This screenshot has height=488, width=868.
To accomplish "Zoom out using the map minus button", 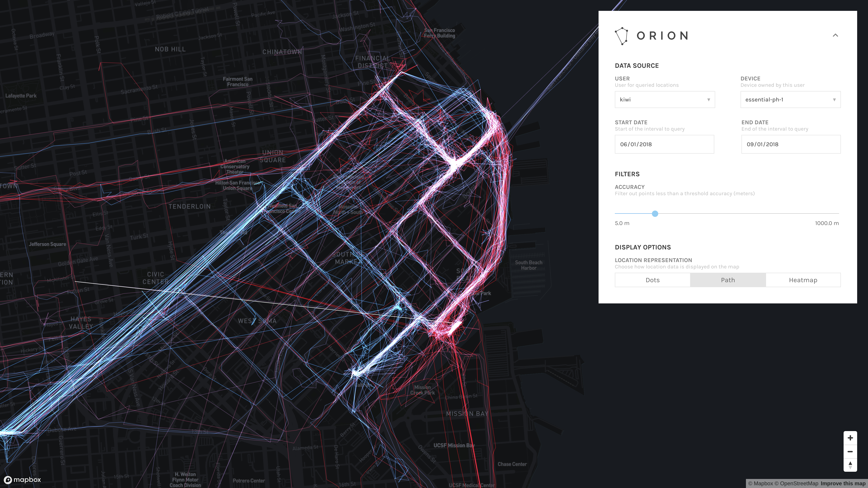I will (x=850, y=452).
